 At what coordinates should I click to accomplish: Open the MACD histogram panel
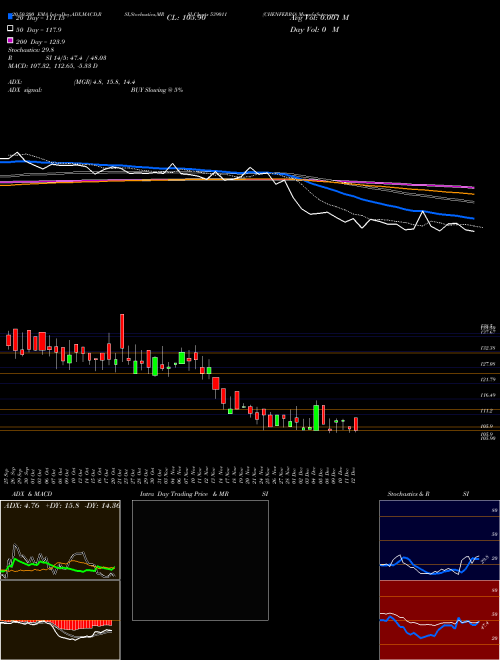click(x=60, y=620)
